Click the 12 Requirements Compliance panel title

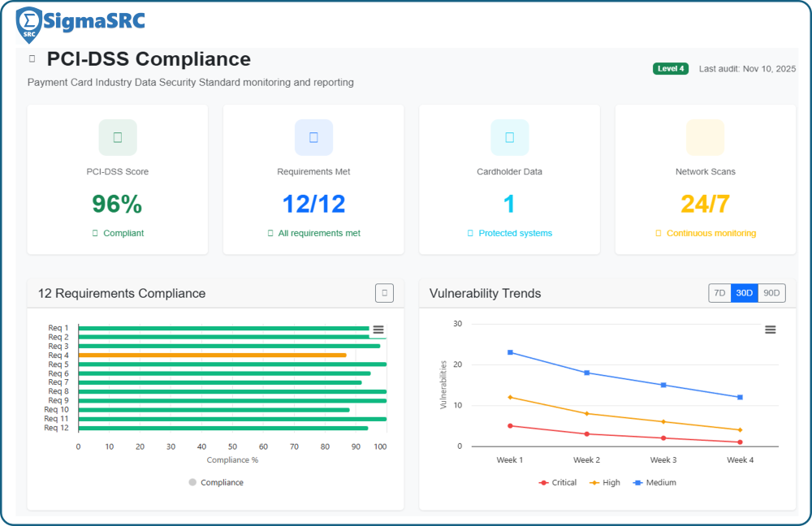(122, 293)
